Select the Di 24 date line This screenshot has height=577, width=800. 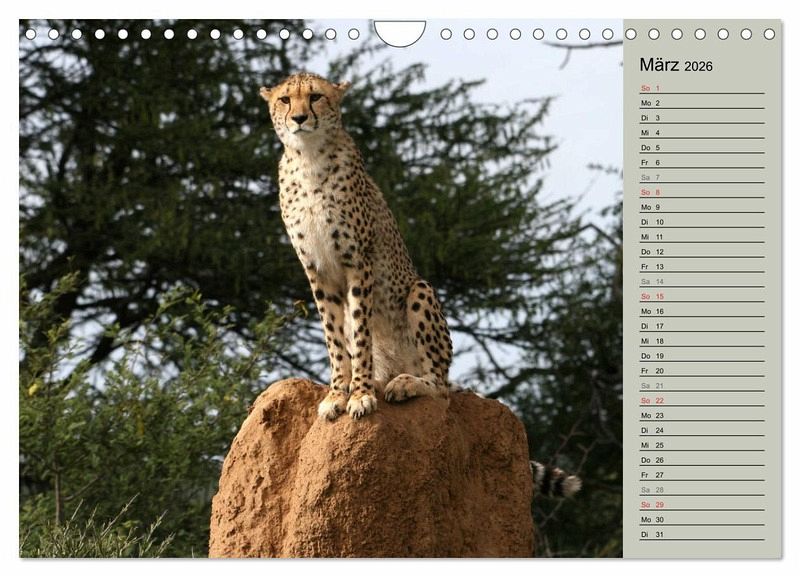(701, 430)
